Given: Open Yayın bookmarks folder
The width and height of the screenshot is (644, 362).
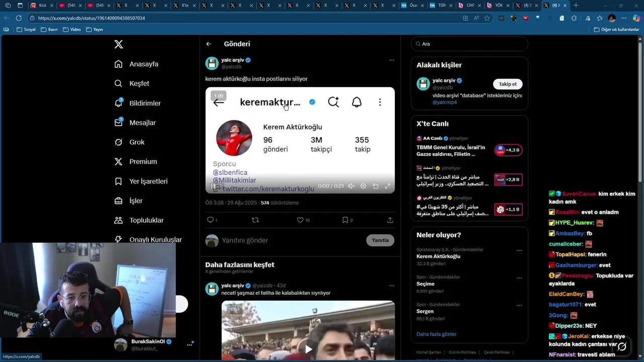Looking at the screenshot, I should [95, 30].
